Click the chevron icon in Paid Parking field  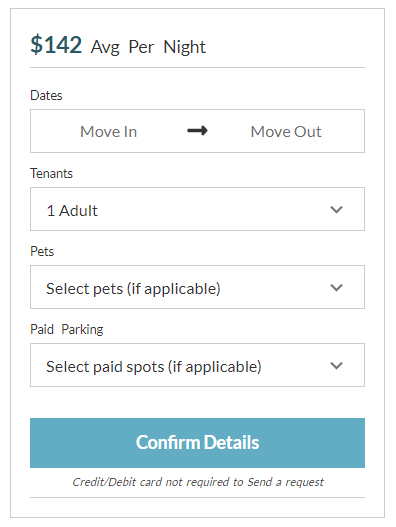pos(336,365)
